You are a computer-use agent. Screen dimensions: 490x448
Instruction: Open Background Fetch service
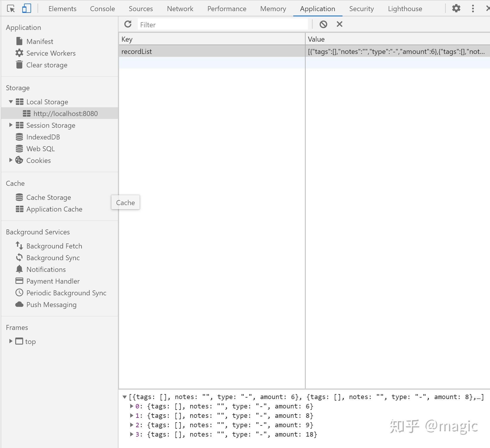pos(54,246)
